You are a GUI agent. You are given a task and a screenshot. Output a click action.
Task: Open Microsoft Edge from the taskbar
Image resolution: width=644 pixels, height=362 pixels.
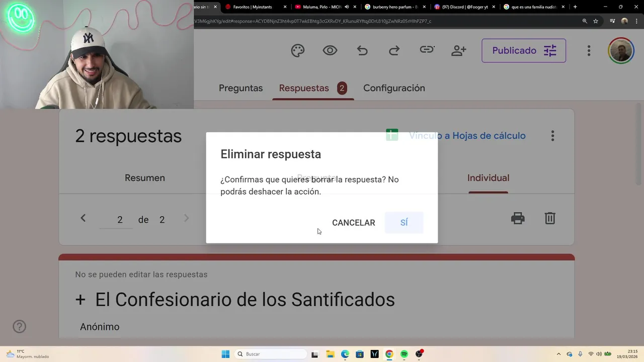[345, 354]
